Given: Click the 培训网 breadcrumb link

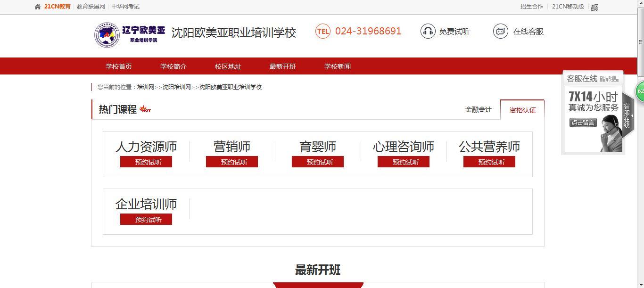Looking at the screenshot, I should [146, 87].
